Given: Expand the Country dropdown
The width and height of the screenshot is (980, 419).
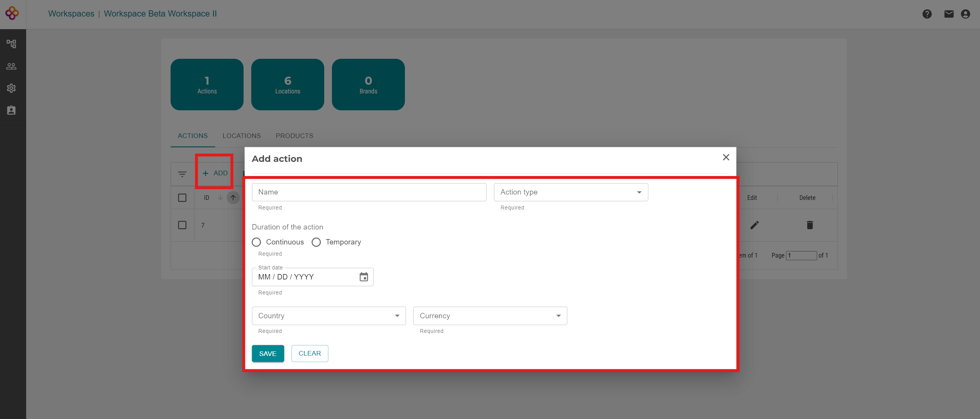Looking at the screenshot, I should [328, 316].
